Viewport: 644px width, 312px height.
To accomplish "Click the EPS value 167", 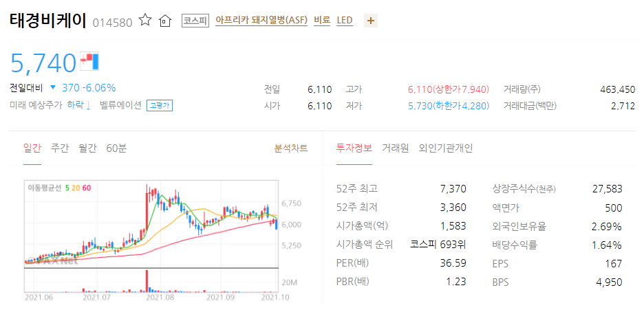I will pos(615,263).
